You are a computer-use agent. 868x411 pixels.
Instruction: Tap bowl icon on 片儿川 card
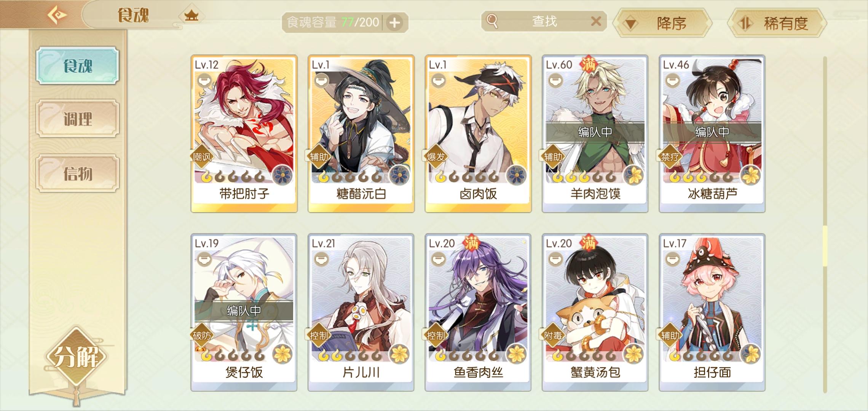tap(321, 260)
